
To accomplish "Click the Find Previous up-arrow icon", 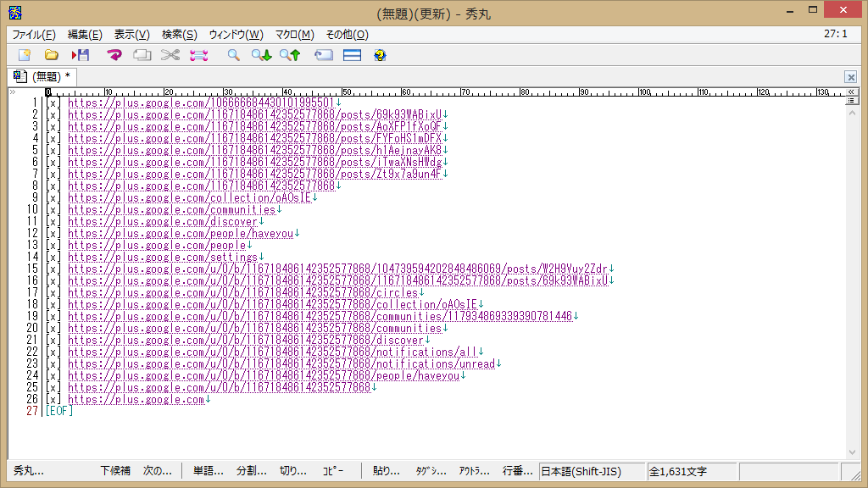I will 290,55.
